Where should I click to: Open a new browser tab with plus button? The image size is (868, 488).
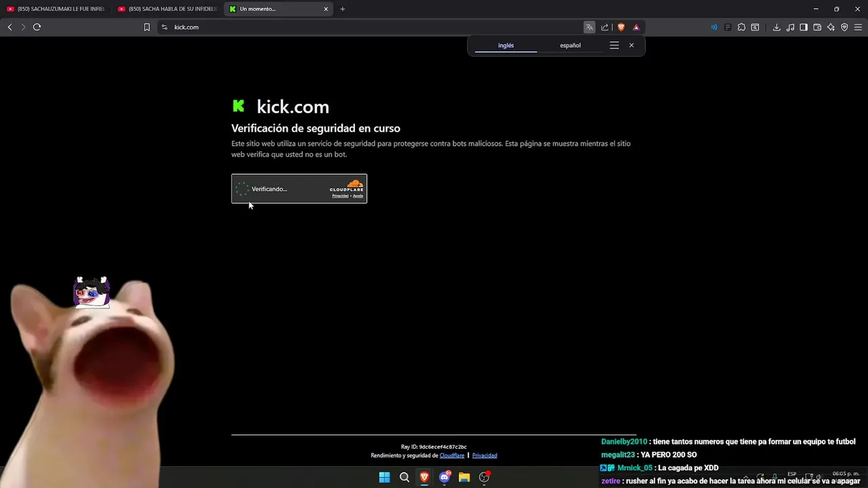(342, 9)
